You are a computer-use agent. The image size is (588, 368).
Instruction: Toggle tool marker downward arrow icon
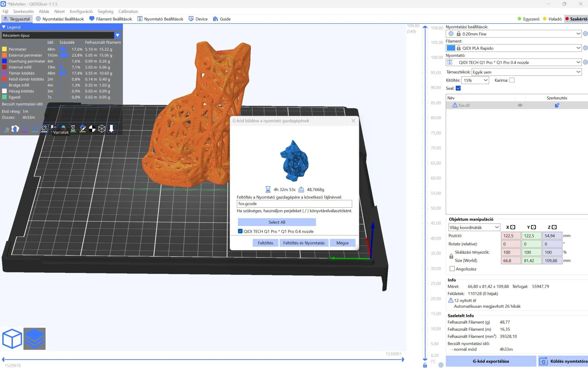[111, 129]
